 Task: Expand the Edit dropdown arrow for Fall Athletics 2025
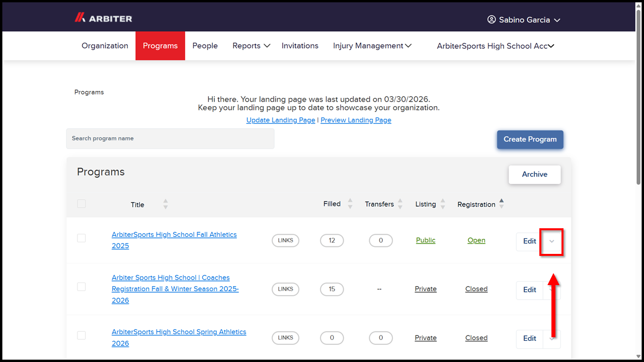551,241
